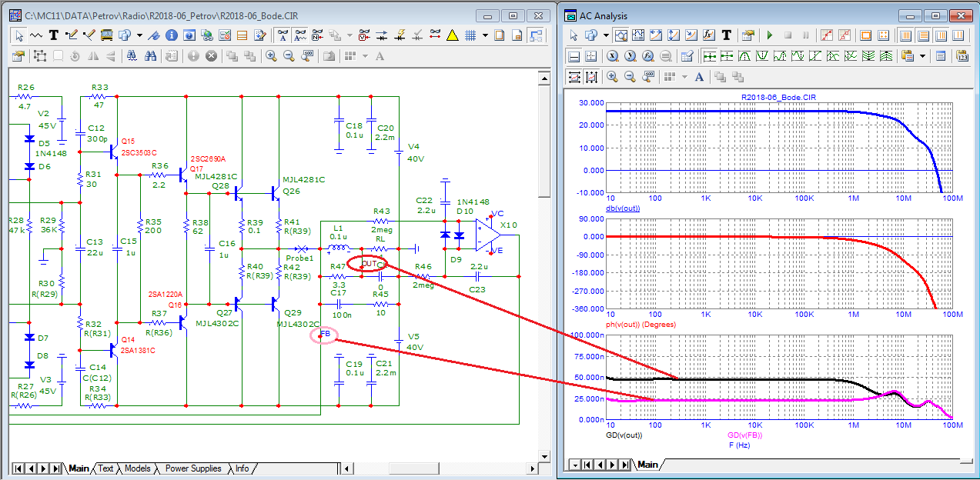The image size is (980, 480).
Task: Click the Text page tab
Action: click(x=105, y=468)
